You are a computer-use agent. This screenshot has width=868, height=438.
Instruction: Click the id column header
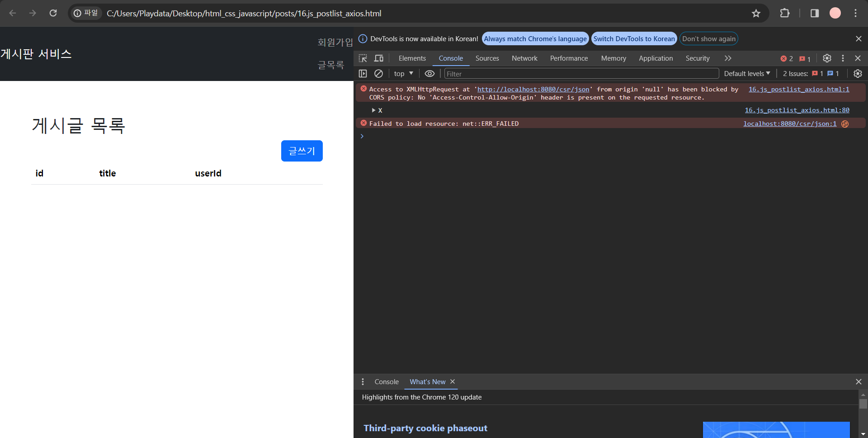(x=39, y=173)
